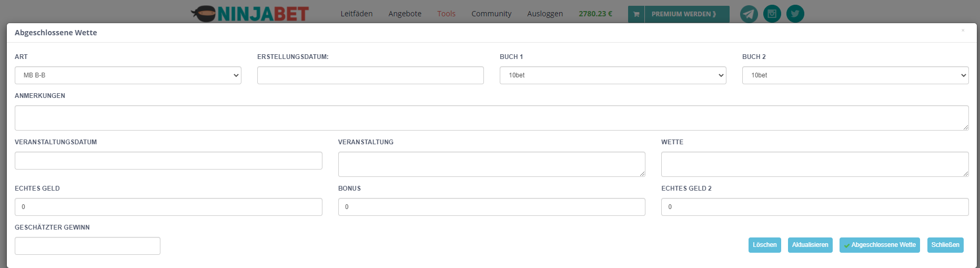Expand the ART dropdown showing MB B-B
Viewport: 980px width, 268px height.
coord(128,75)
